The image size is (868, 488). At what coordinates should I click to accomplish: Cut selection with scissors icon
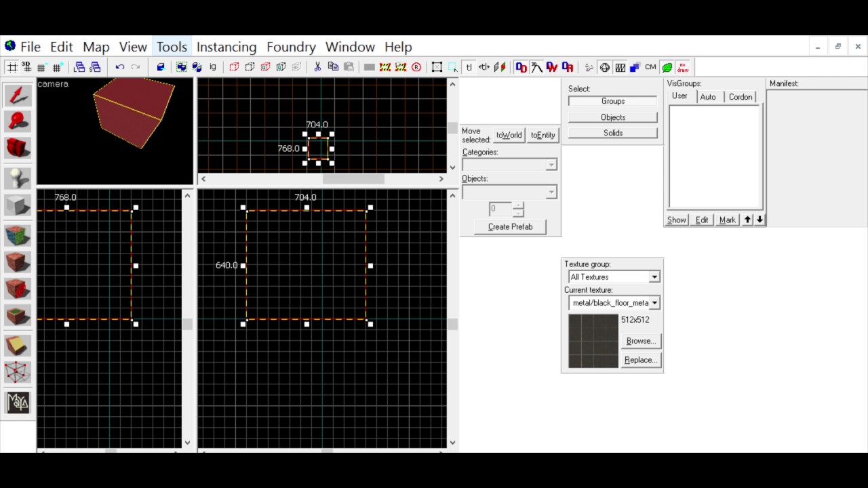317,67
